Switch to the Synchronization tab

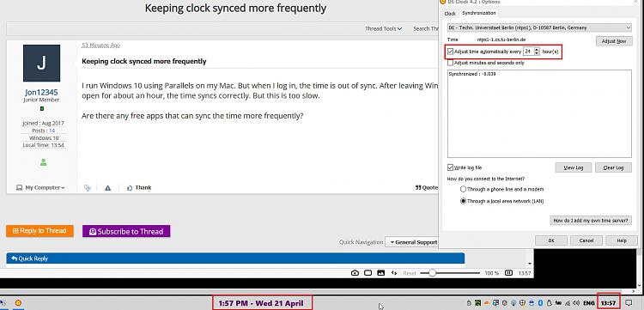pos(479,13)
